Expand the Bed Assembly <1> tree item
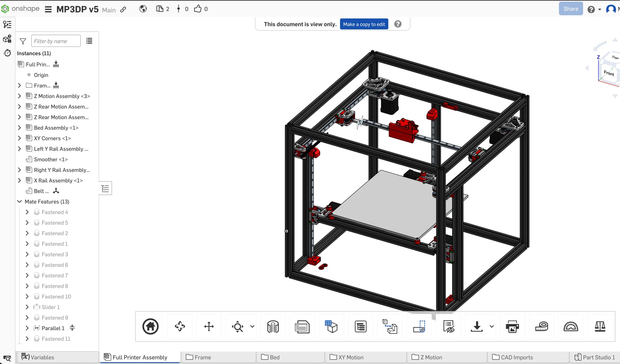The width and height of the screenshot is (620, 364). pos(19,128)
